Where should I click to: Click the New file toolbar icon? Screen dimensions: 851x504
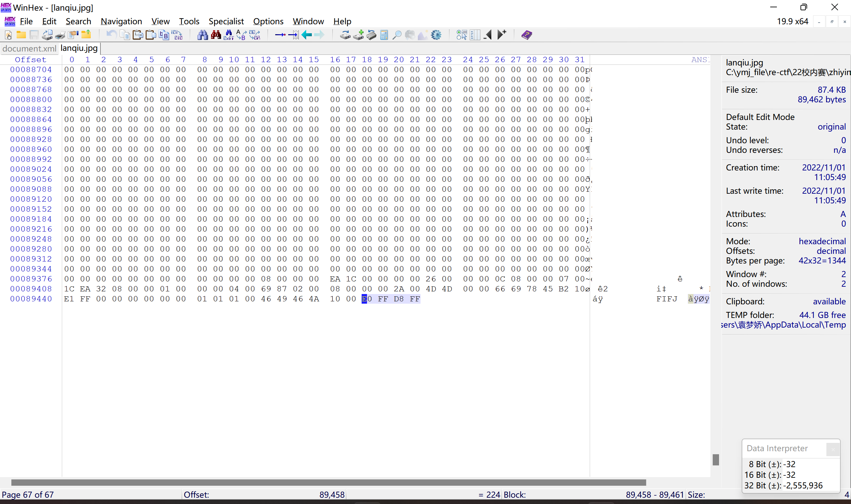(8, 35)
